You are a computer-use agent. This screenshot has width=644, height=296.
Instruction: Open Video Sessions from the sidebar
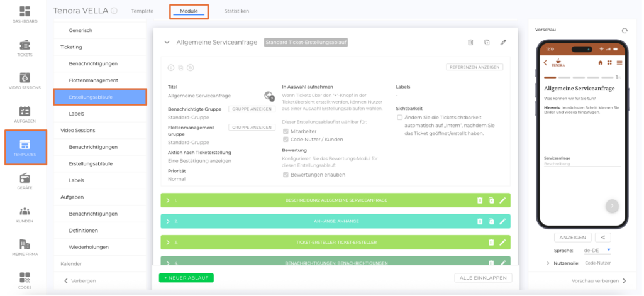(25, 82)
